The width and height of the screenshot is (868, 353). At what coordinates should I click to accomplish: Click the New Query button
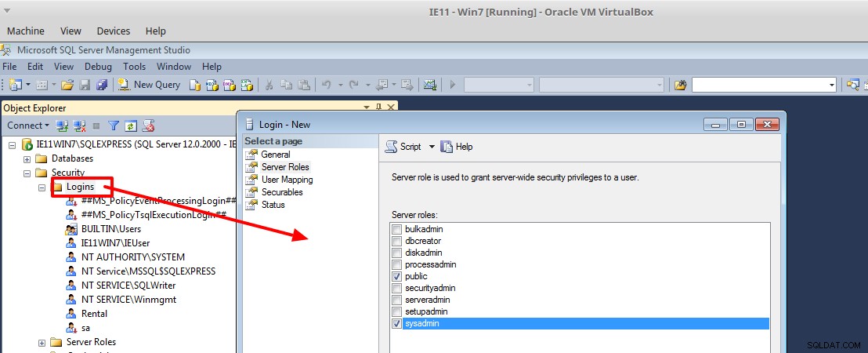(149, 85)
